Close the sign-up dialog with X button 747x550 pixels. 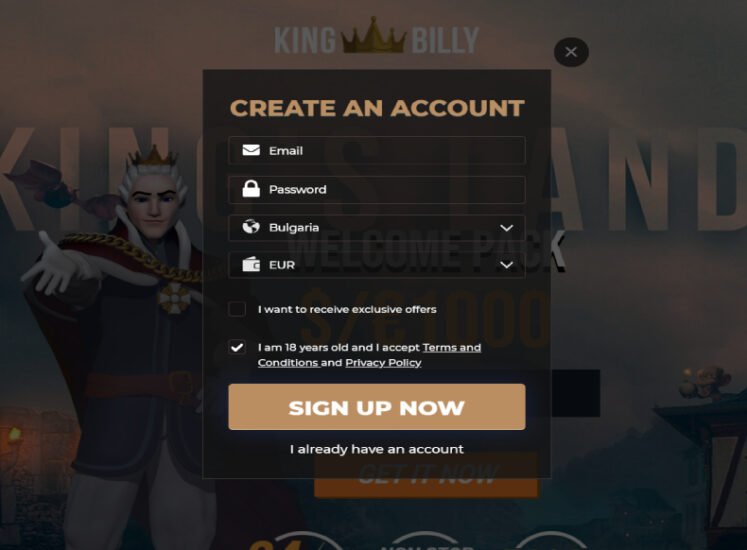tap(571, 52)
